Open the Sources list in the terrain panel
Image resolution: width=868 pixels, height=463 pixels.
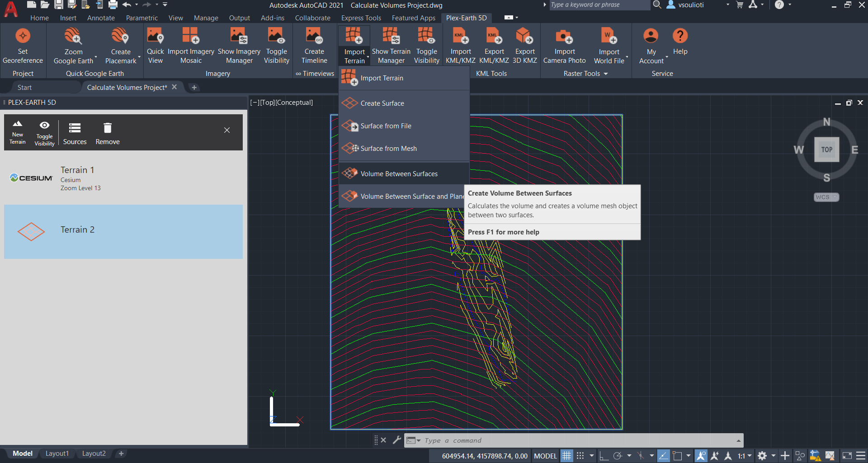tap(75, 133)
